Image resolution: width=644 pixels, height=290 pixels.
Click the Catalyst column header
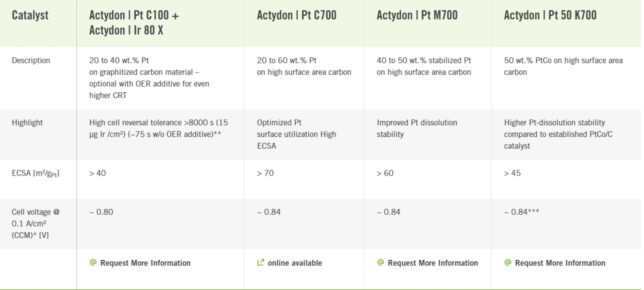coord(30,15)
